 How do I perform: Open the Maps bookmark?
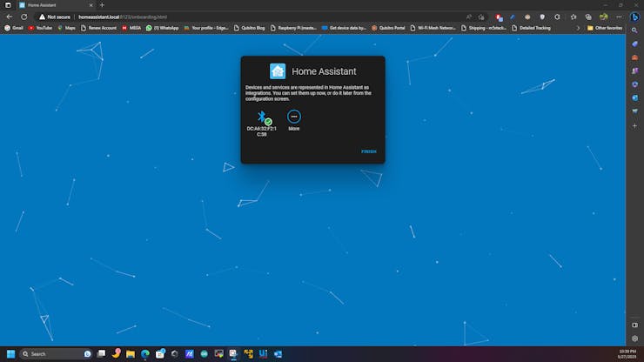click(66, 28)
